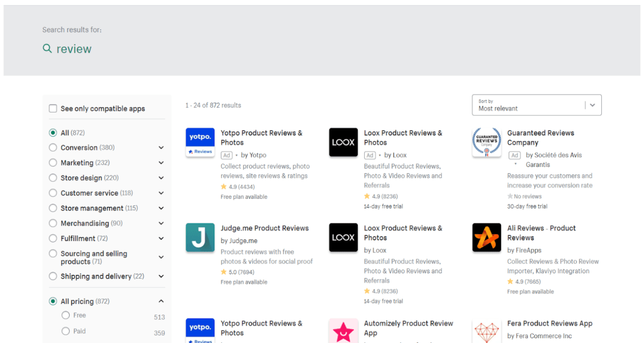Click Yotpo ad rating star 4.9 (4434)

[223, 186]
